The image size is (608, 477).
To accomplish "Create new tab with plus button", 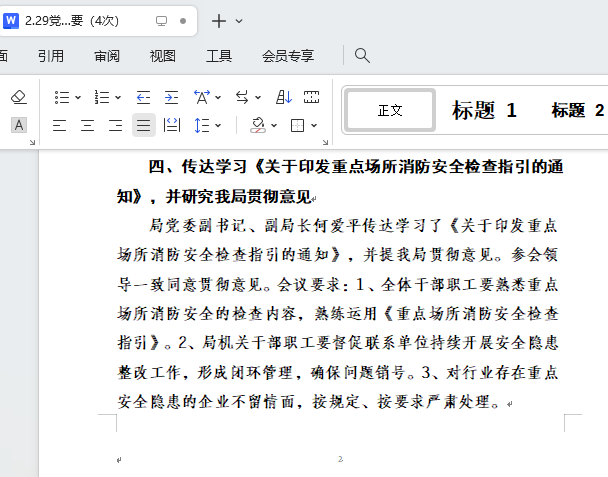I will coord(219,21).
